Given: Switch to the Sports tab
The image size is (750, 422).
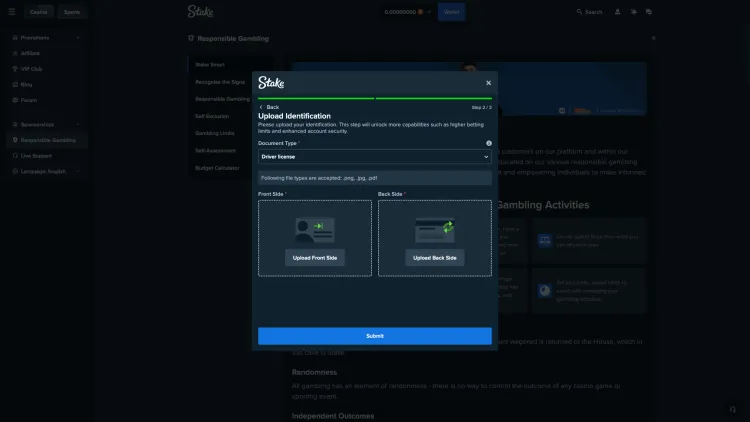Looking at the screenshot, I should point(72,12).
